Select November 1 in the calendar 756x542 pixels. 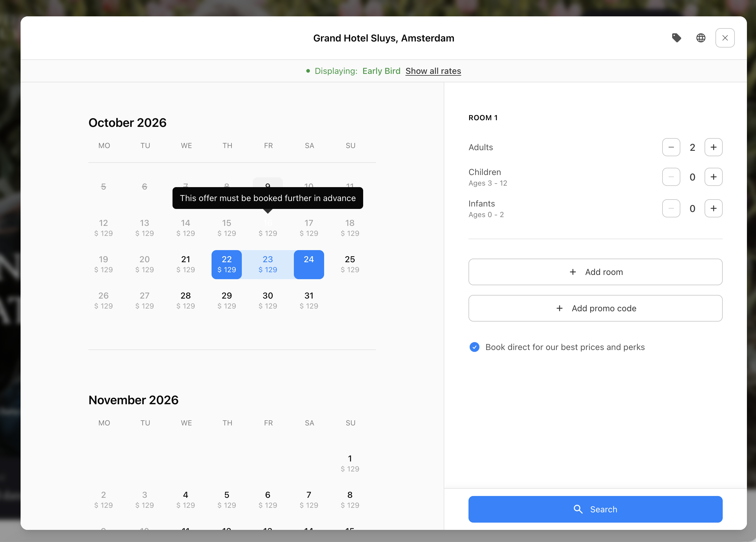click(350, 464)
